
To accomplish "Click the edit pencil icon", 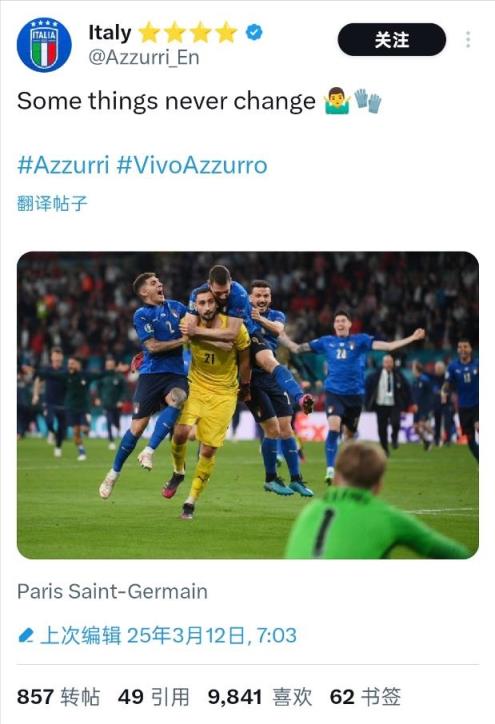I will click(x=26, y=635).
